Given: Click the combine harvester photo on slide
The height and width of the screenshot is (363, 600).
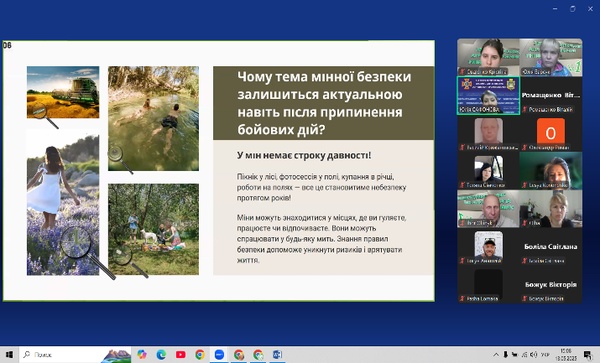Looking at the screenshot, I should click(63, 92).
